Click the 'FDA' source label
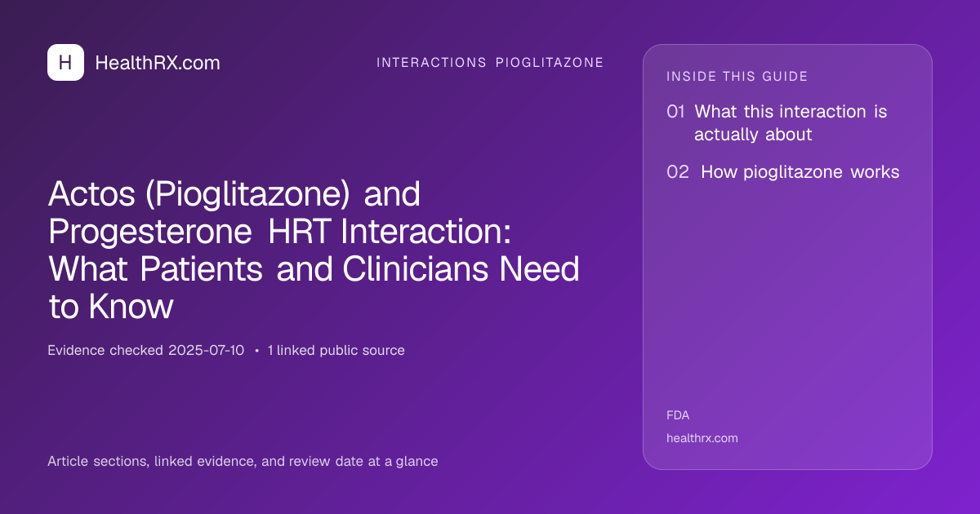Viewport: 980px width, 514px height. (678, 415)
